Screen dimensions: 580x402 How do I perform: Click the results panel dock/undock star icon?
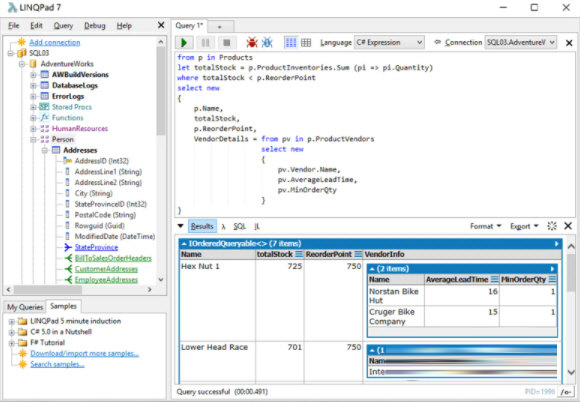coord(552,226)
